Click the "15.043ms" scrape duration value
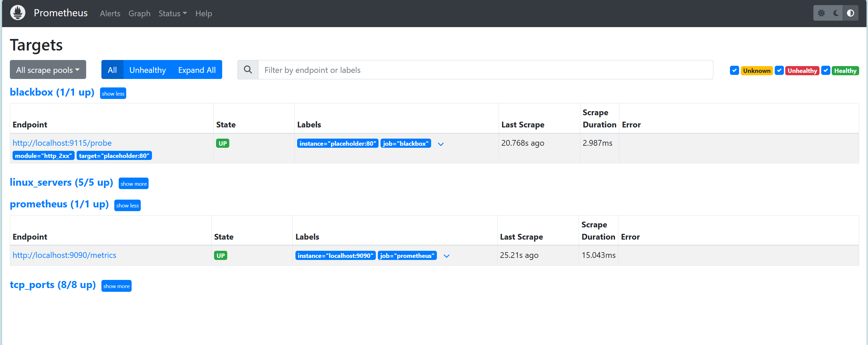 [598, 255]
